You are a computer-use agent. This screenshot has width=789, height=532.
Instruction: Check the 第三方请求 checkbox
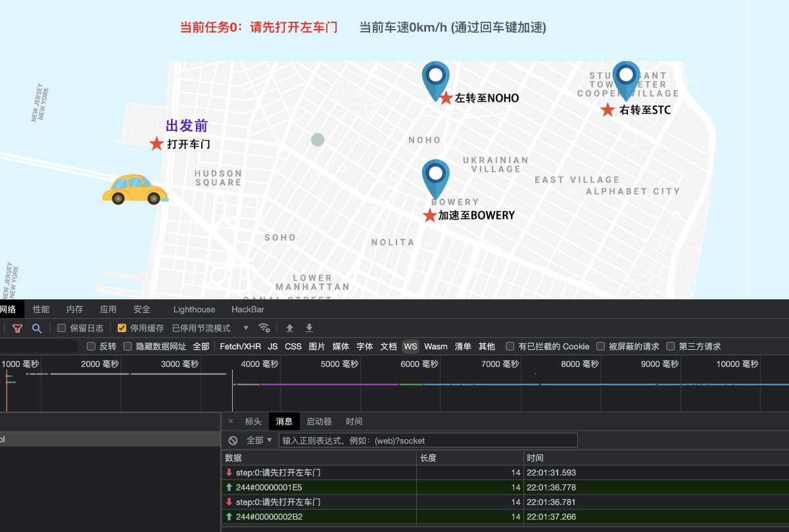671,347
